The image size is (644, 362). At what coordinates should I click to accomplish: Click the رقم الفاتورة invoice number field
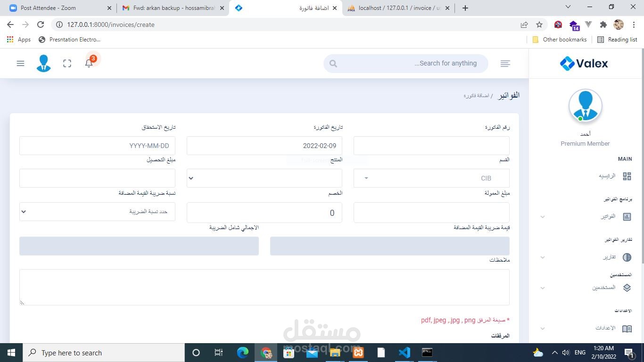431,146
